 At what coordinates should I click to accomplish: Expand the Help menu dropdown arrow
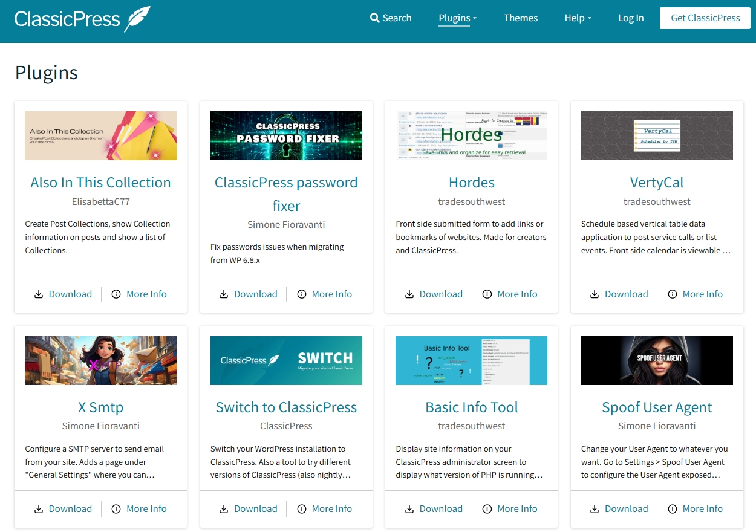coord(589,19)
